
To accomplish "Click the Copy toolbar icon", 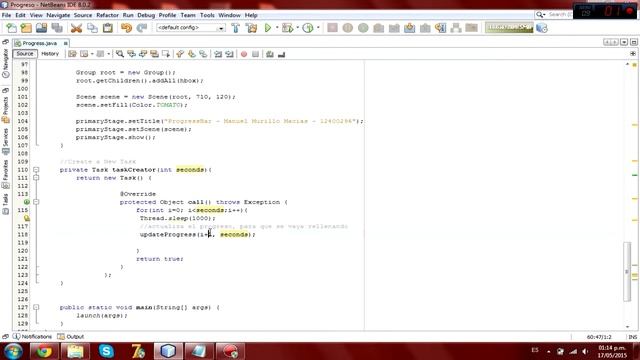I will point(92,28).
